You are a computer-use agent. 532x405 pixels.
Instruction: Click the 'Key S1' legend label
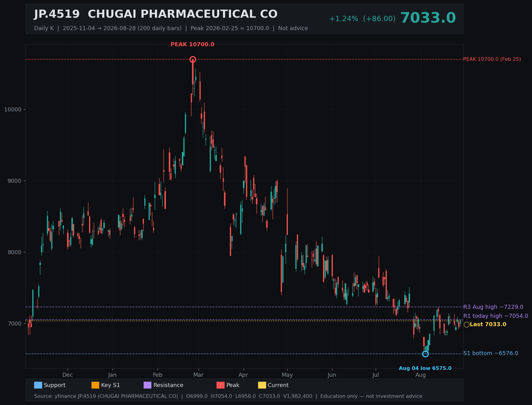(x=110, y=385)
